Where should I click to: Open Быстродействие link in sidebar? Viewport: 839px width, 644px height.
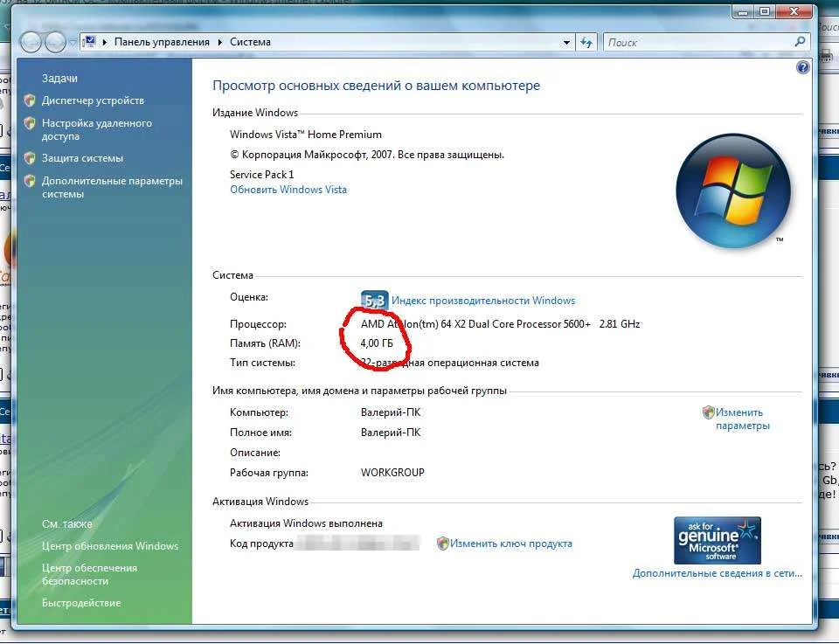click(81, 603)
